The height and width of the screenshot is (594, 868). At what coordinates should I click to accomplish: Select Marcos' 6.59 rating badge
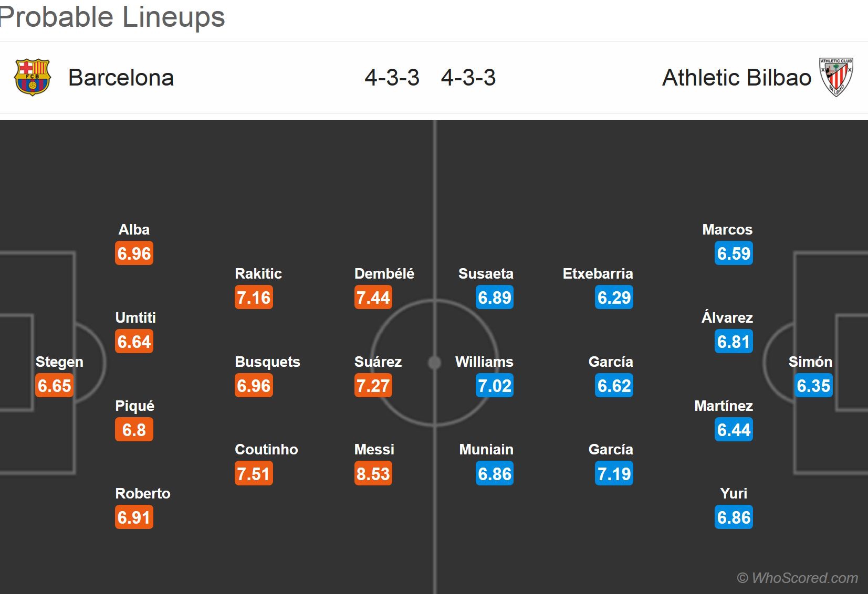pos(734,253)
